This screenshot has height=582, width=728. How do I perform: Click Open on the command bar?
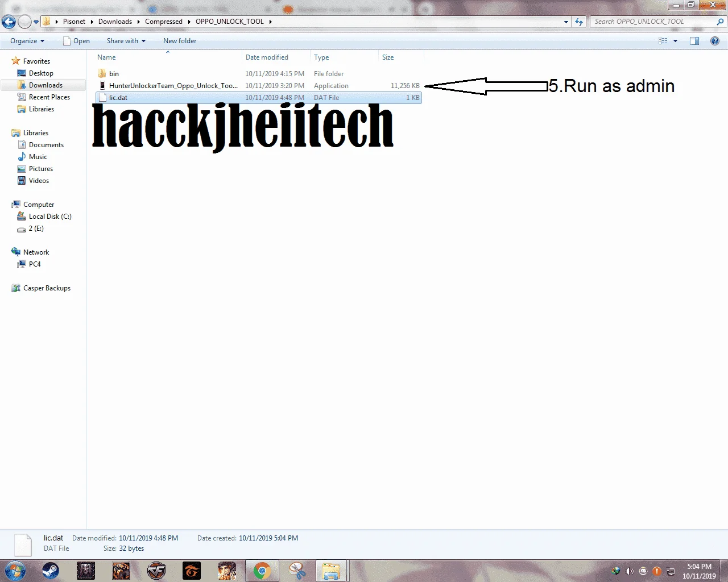[x=76, y=41]
